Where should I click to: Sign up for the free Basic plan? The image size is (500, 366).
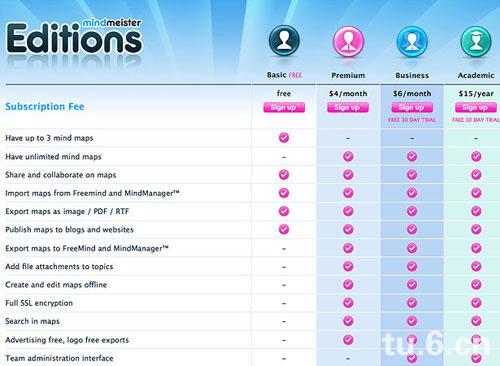[x=284, y=107]
